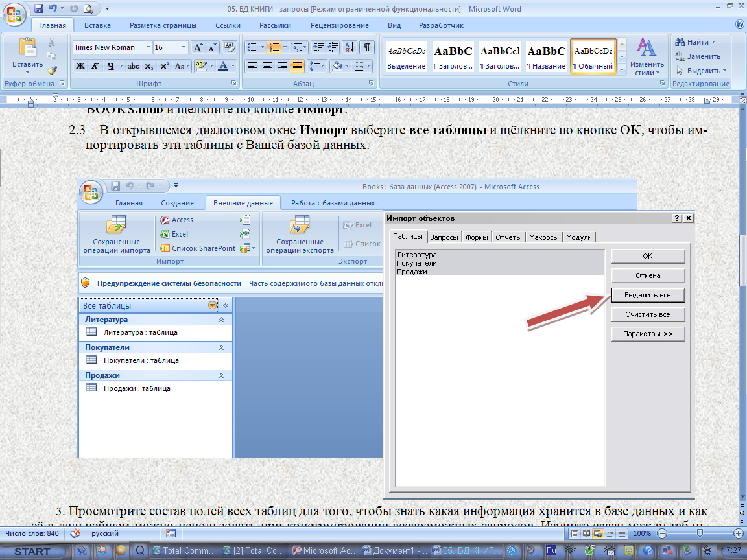This screenshot has width=747, height=560.
Task: Center the paragraph text
Action: click(267, 66)
